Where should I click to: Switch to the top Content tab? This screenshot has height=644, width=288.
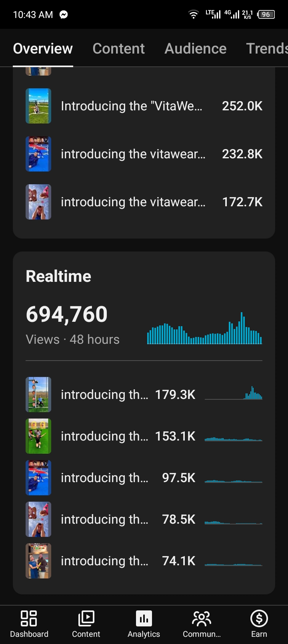(x=118, y=48)
